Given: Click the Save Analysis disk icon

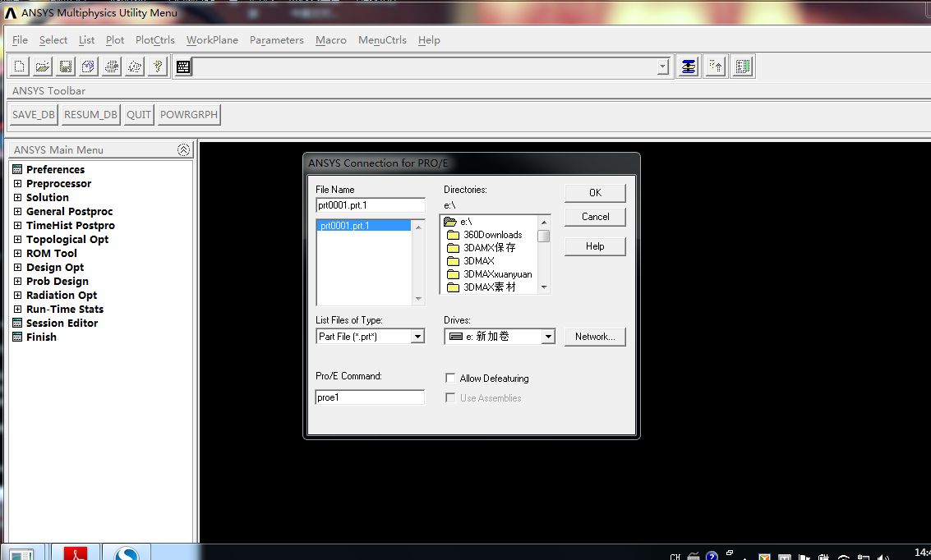Looking at the screenshot, I should [65, 67].
